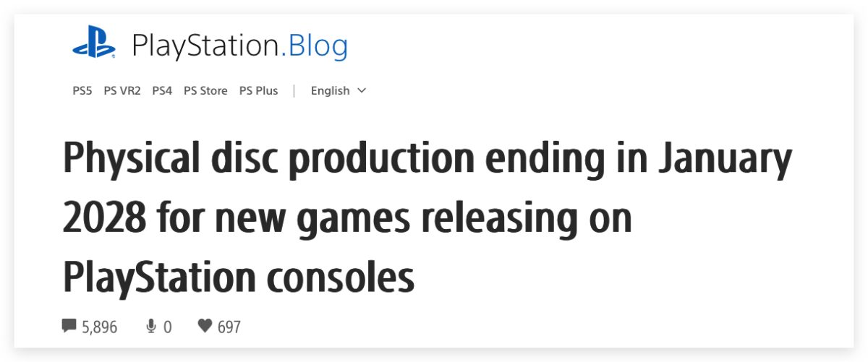The image size is (868, 362).
Task: Navigate to PS Plus
Action: pyautogui.click(x=258, y=91)
